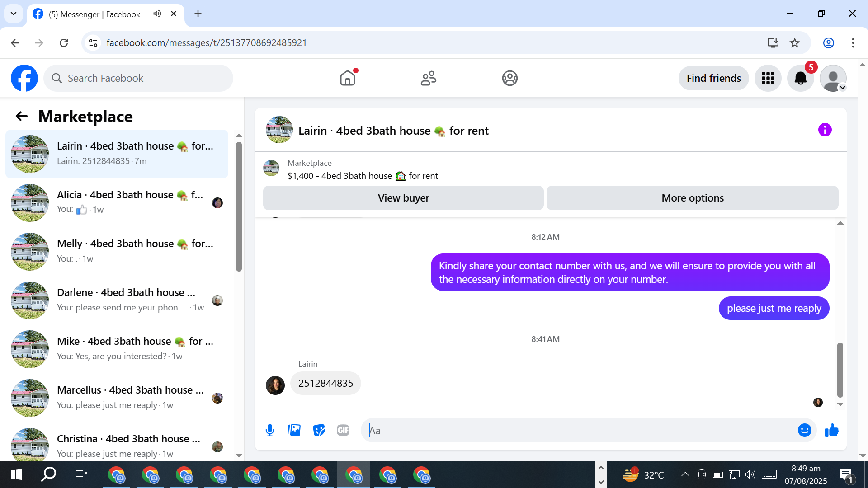Click the voice clip microphone icon
The height and width of the screenshot is (488, 868).
click(x=270, y=430)
